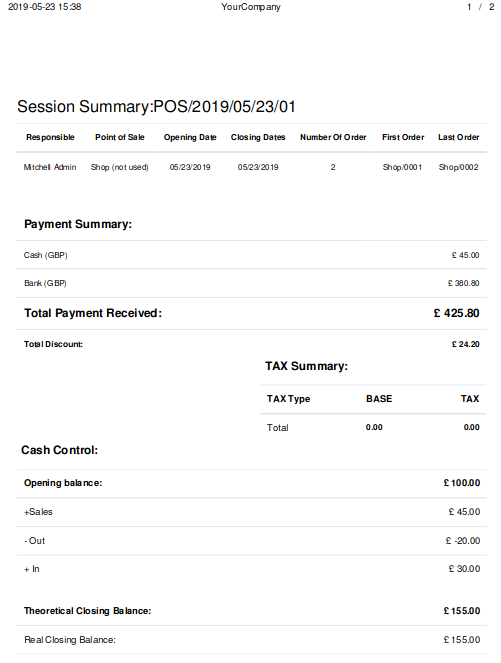The width and height of the screenshot is (501, 663).
Task: Click the Point of Sale column header
Action: click(x=120, y=137)
